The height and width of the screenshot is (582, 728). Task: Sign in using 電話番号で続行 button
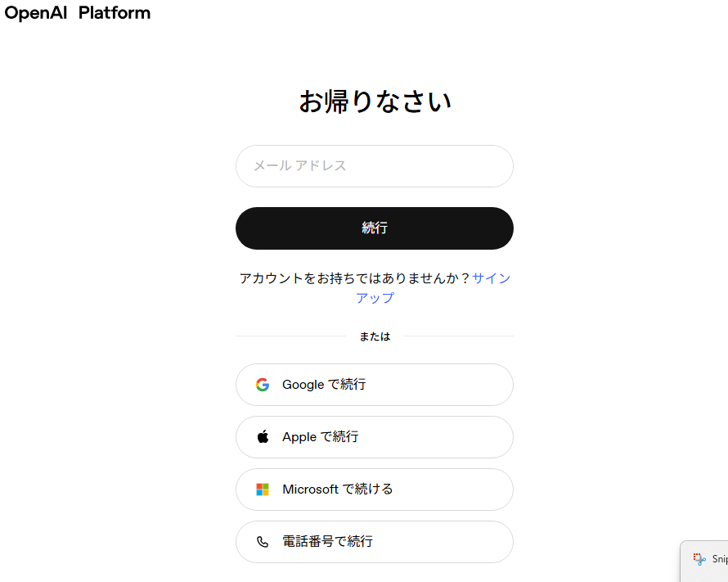(x=374, y=542)
